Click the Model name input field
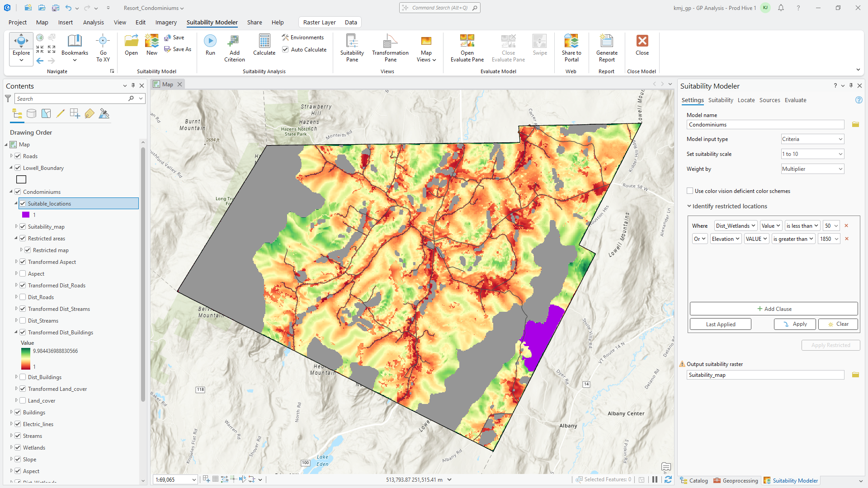Viewport: 868px width, 488px height. click(x=765, y=125)
